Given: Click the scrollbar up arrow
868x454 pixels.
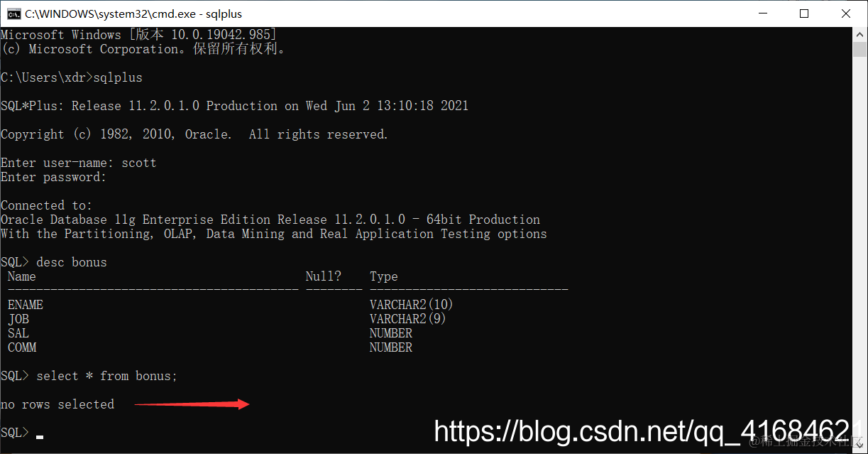Looking at the screenshot, I should (860, 33).
